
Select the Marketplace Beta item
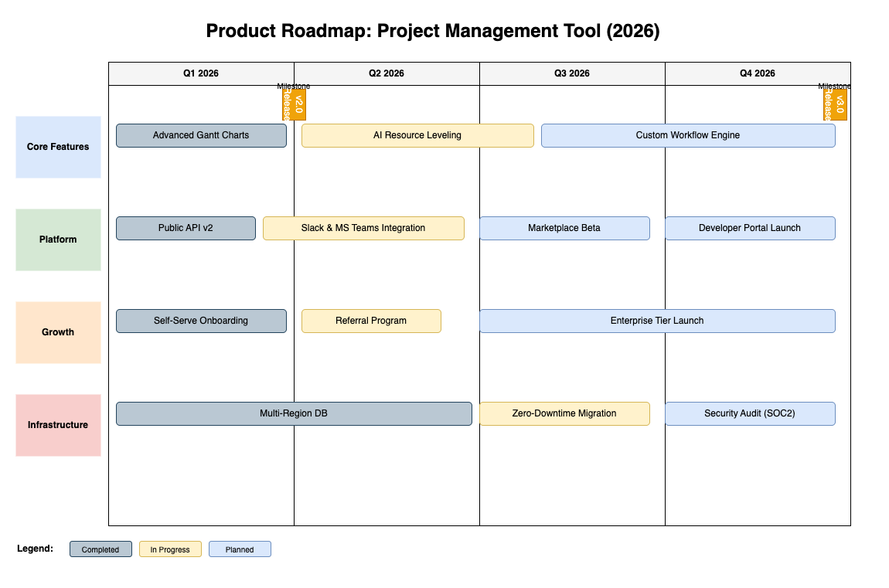564,228
